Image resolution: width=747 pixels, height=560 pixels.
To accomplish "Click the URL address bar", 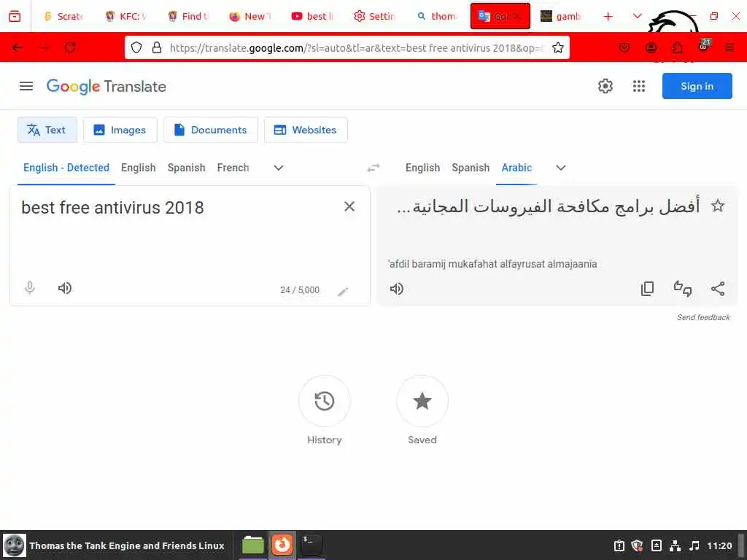I will click(x=356, y=47).
